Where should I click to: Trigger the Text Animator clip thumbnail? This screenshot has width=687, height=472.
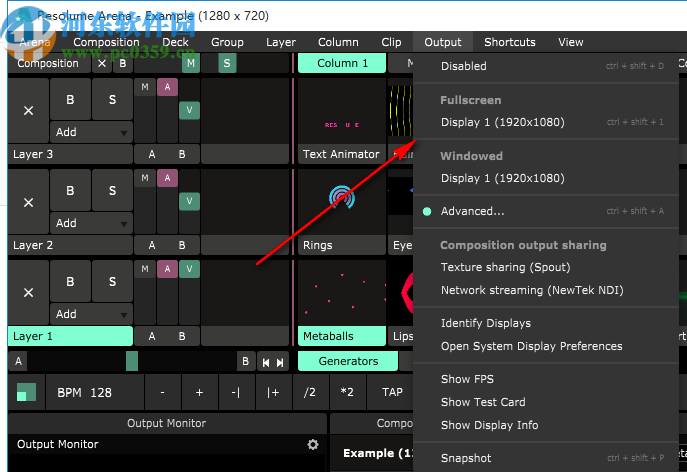coord(342,111)
